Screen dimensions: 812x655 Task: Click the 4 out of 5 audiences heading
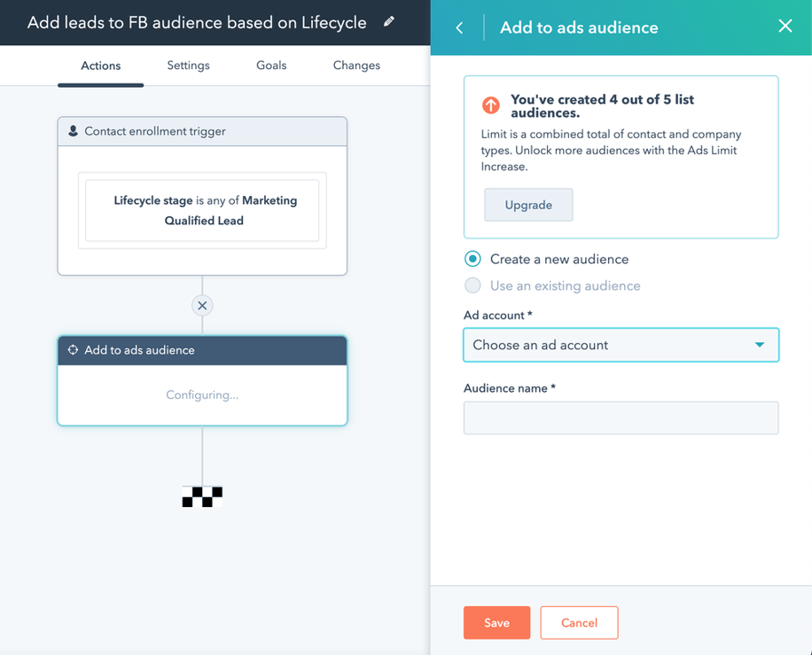[x=602, y=105]
